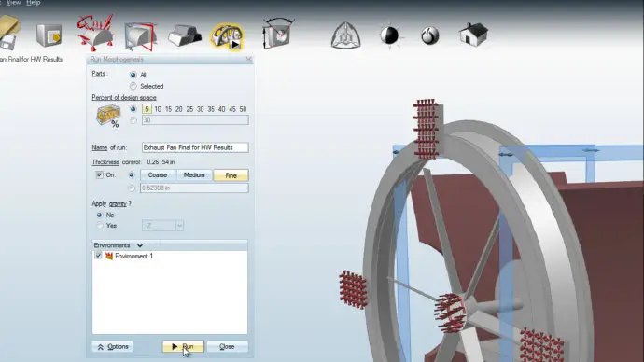This screenshot has width=644, height=362.
Task: Open the Loads and supports tool
Action: pyautogui.click(x=95, y=33)
